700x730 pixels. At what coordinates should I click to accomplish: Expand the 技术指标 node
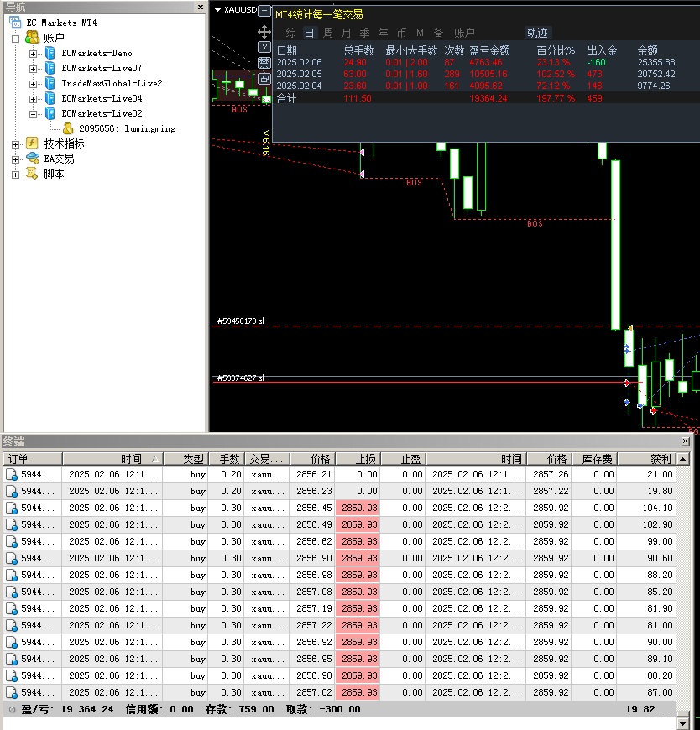click(x=15, y=145)
